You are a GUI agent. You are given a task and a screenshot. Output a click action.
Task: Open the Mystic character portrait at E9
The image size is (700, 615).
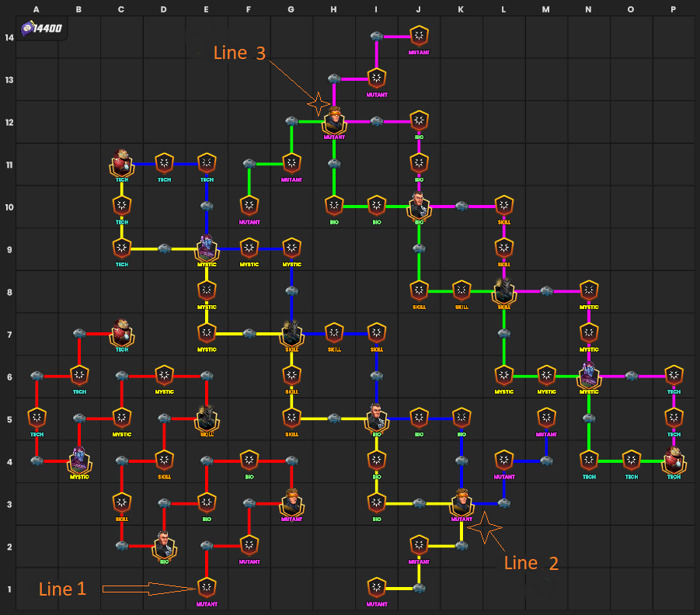click(206, 248)
